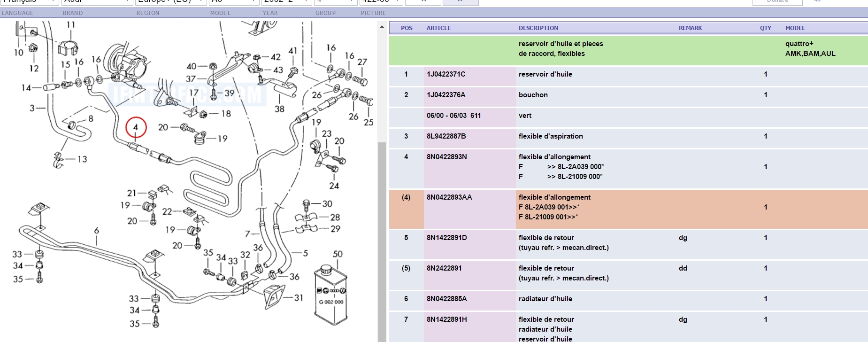Click callout number 31 beside the bracket
This screenshot has width=868, height=342.
pyautogui.click(x=299, y=298)
